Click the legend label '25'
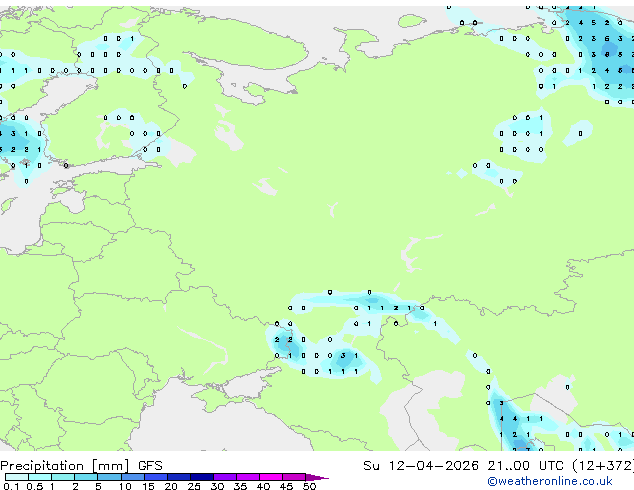The image size is (634, 490). pyautogui.click(x=194, y=486)
